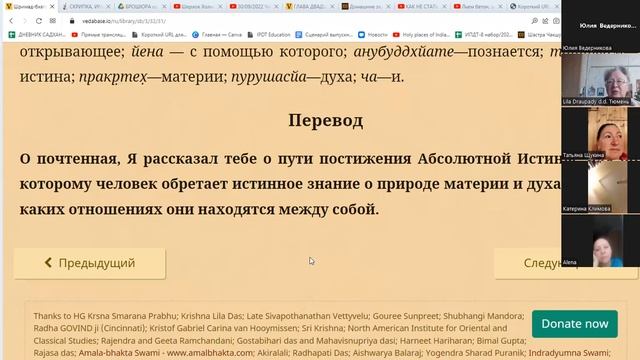
Task: Close the КАК НЕ СТАТЬ tab
Action: coord(444,7)
